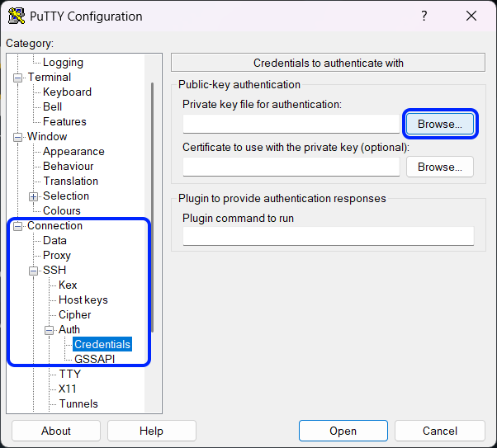The image size is (497, 448).
Task: Click the 'Category:' label
Action: click(x=30, y=43)
